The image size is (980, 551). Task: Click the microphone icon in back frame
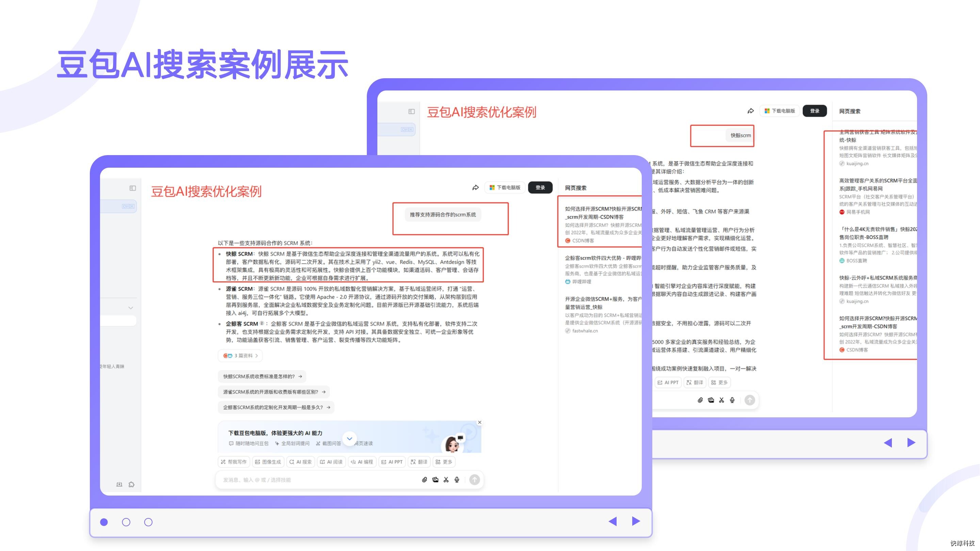tap(732, 400)
